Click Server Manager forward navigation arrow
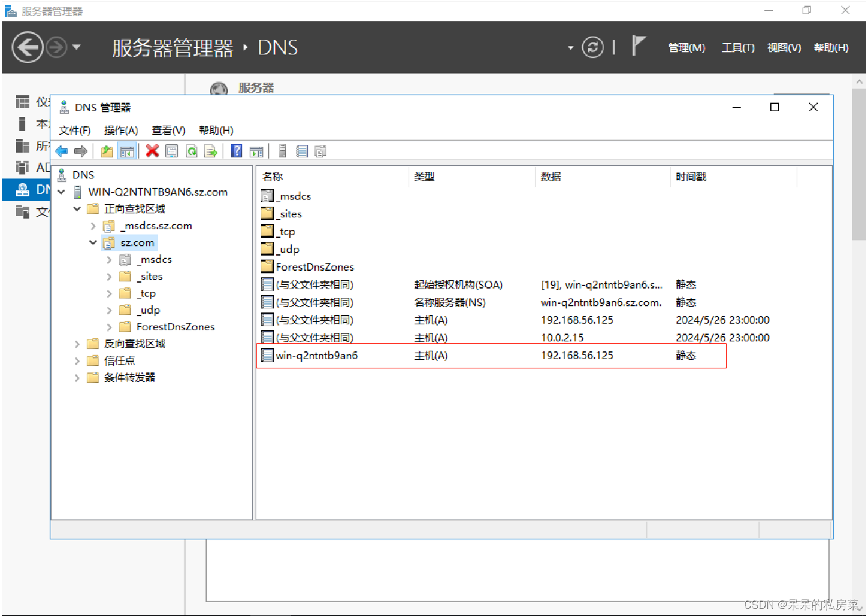 pyautogui.click(x=56, y=47)
